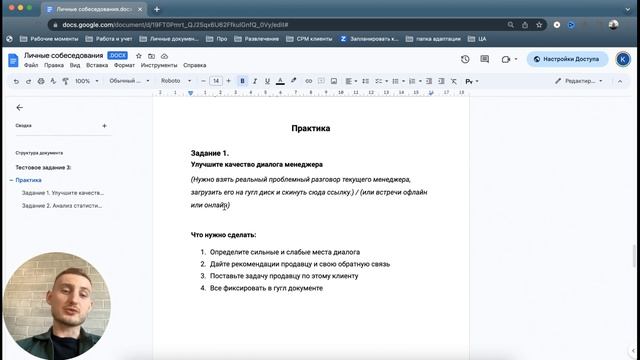This screenshot has height=360, width=640.
Task: Open the Вид menu
Action: 75,65
